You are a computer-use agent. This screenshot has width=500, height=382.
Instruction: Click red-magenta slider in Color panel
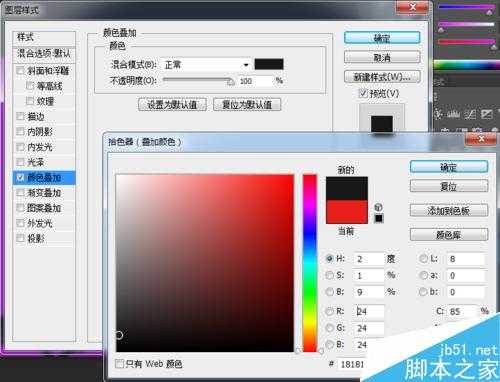click(466, 42)
